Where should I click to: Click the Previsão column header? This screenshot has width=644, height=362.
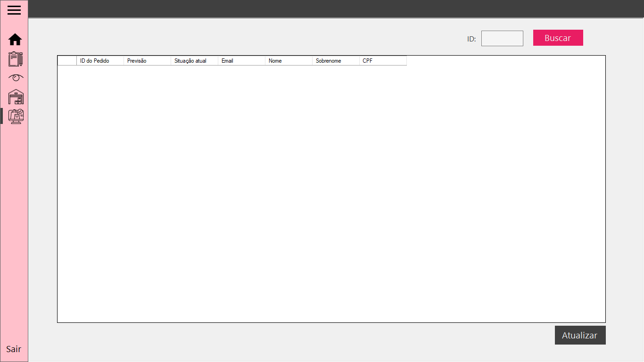click(147, 60)
